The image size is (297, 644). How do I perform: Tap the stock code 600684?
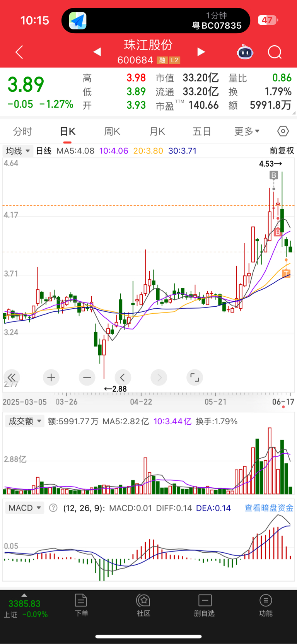[x=135, y=60]
